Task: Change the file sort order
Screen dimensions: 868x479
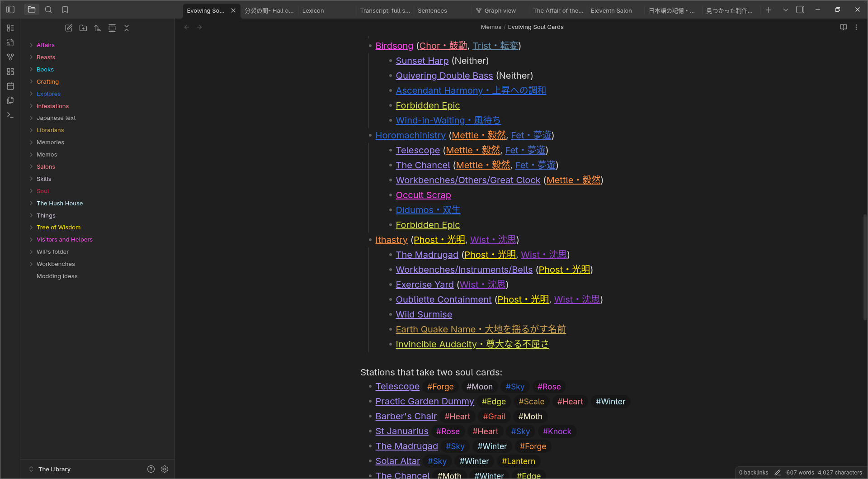Action: [98, 28]
